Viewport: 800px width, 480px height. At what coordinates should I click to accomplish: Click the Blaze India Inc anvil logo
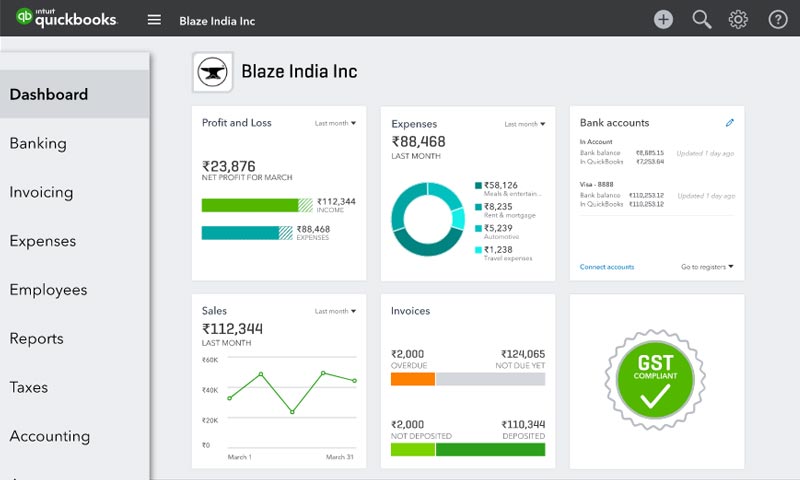[212, 72]
